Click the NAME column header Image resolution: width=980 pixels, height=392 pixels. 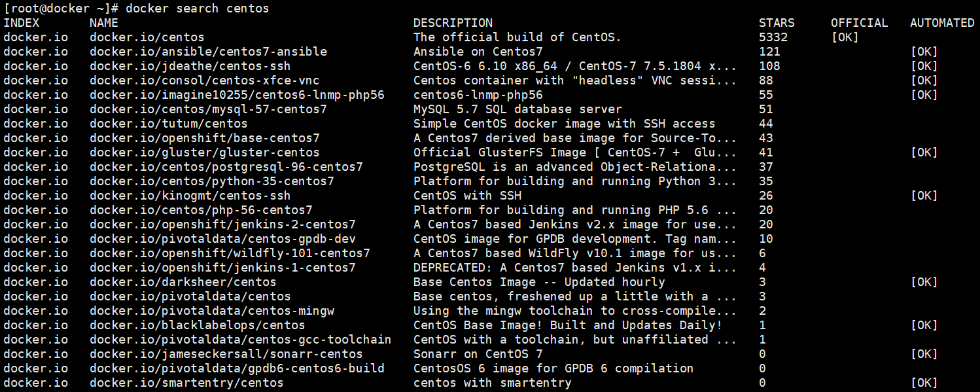(104, 23)
